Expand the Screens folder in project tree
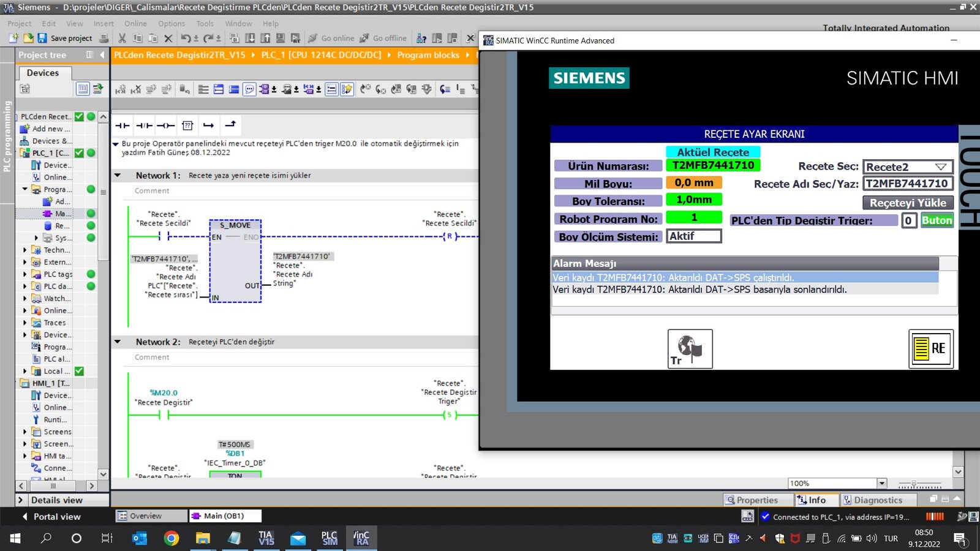 [25, 432]
